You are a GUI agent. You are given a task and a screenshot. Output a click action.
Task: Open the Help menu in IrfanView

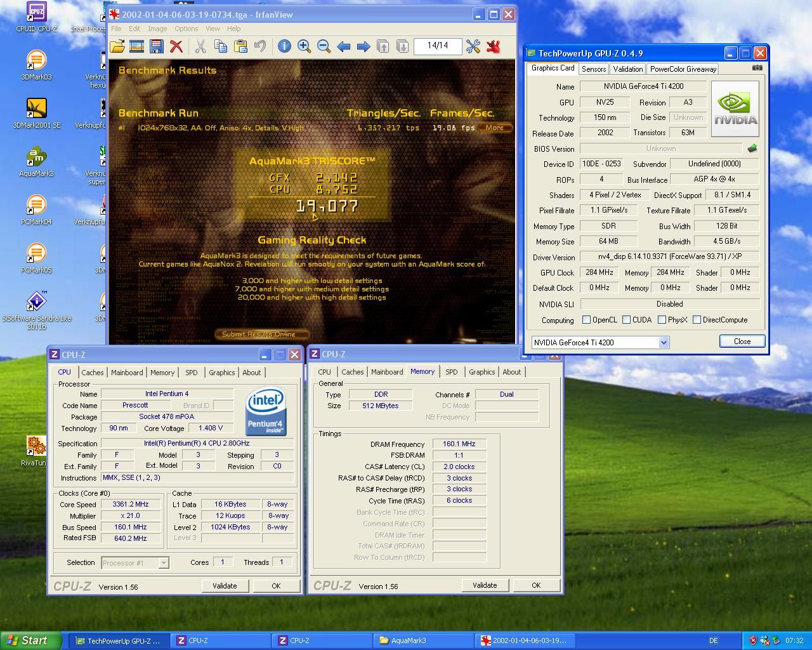[234, 29]
